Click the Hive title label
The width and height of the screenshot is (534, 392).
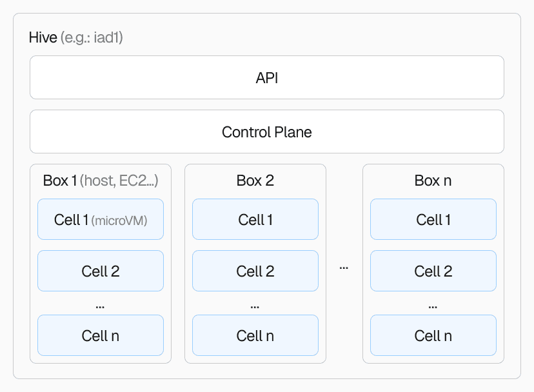coord(43,38)
